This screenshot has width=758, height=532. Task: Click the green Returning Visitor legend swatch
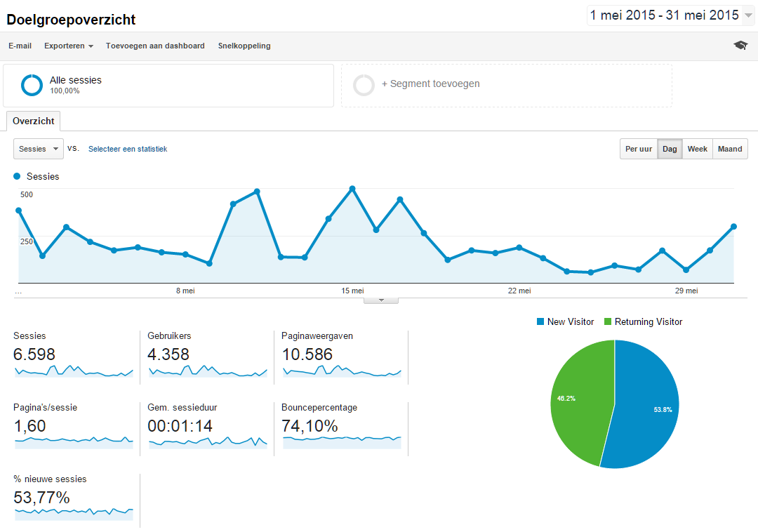click(x=608, y=321)
